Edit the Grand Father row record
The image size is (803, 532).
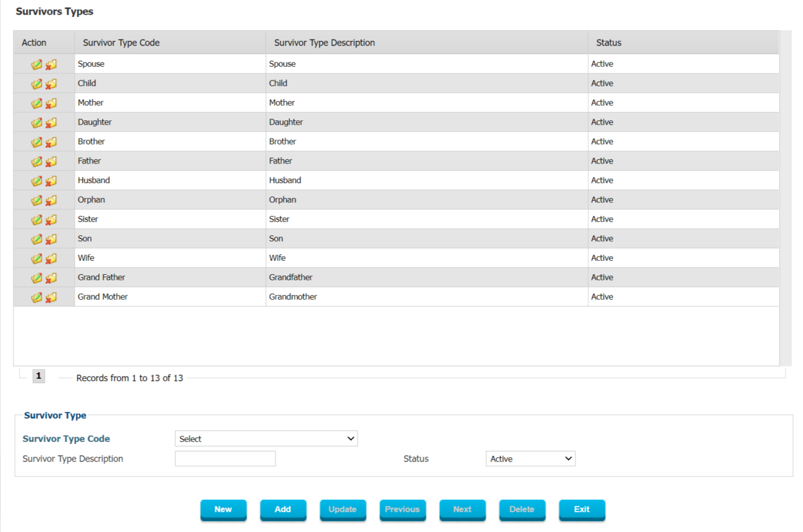click(36, 278)
